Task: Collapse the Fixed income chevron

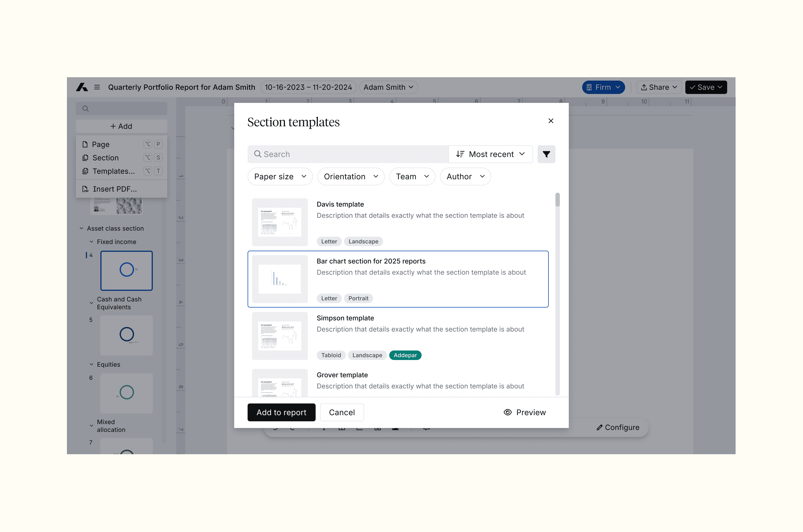Action: coord(91,241)
